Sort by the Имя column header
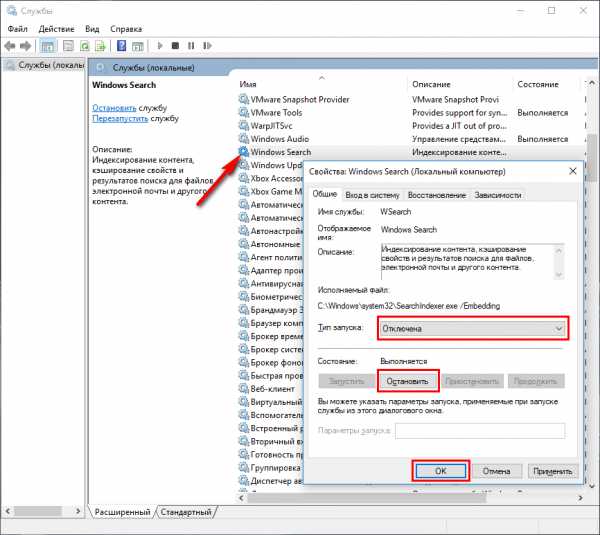 321,84
